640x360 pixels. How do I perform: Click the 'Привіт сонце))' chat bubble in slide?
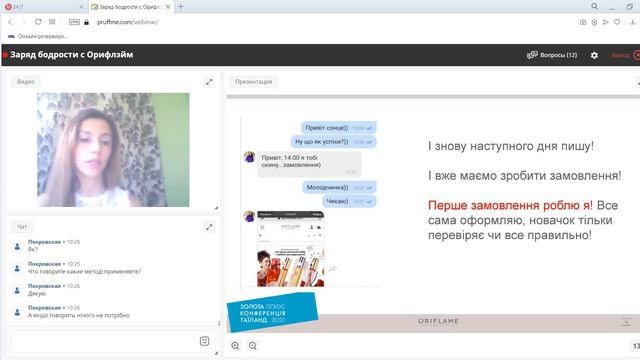point(338,128)
